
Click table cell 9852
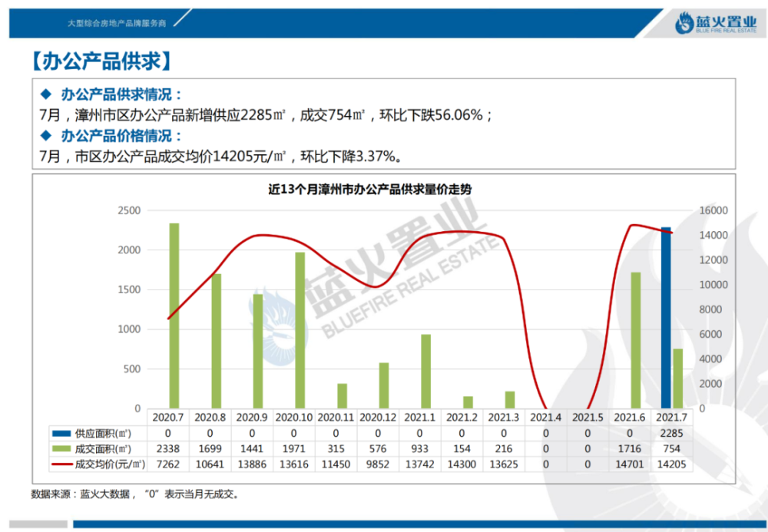tap(378, 464)
